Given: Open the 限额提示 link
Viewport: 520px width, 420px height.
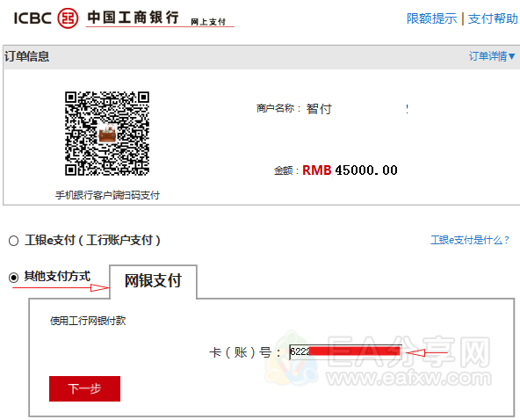Looking at the screenshot, I should tap(431, 18).
